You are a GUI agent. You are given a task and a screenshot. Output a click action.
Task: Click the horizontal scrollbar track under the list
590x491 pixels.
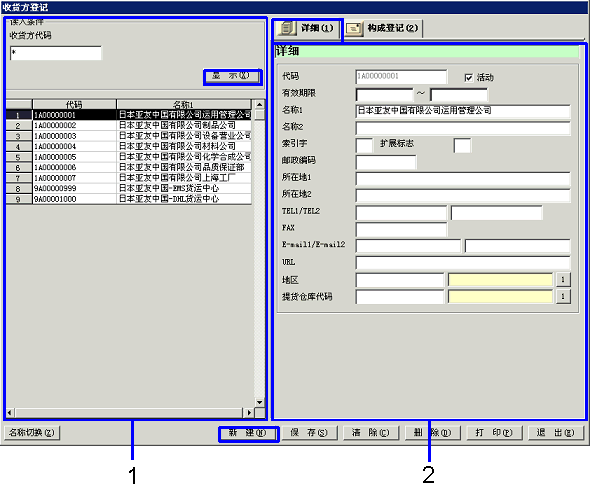point(129,413)
